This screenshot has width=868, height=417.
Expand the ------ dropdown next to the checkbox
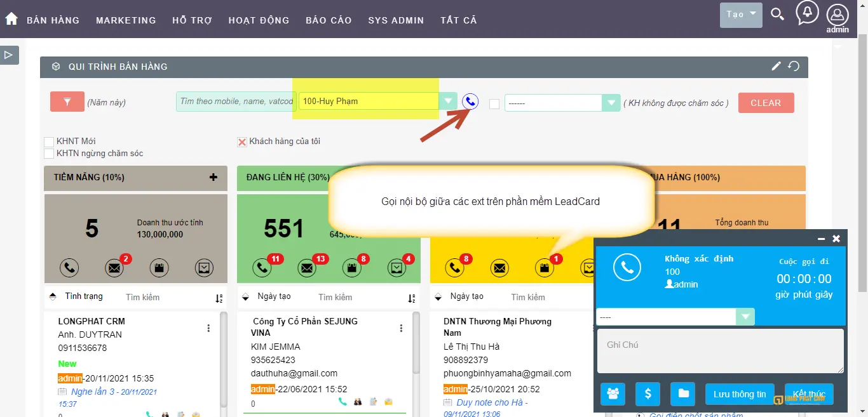pyautogui.click(x=611, y=102)
